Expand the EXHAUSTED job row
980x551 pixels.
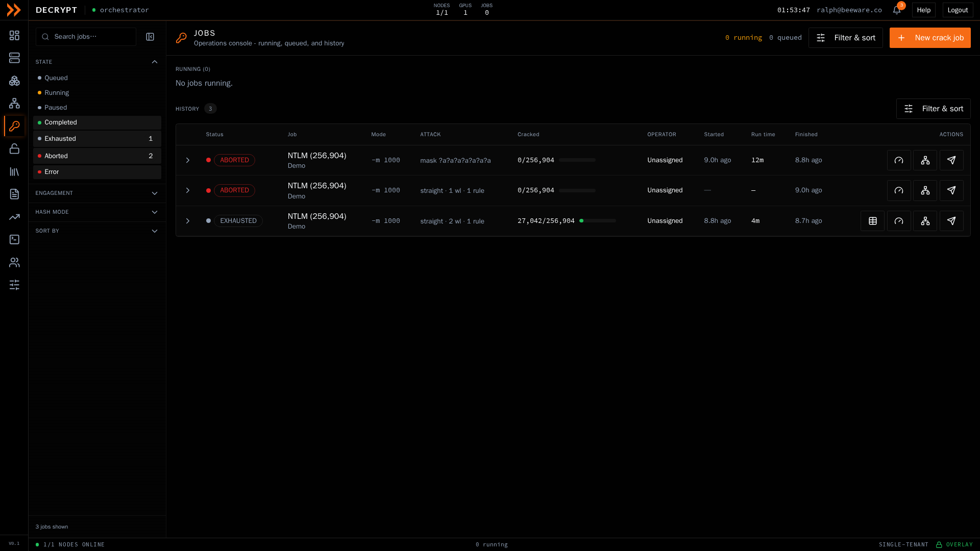coord(187,221)
